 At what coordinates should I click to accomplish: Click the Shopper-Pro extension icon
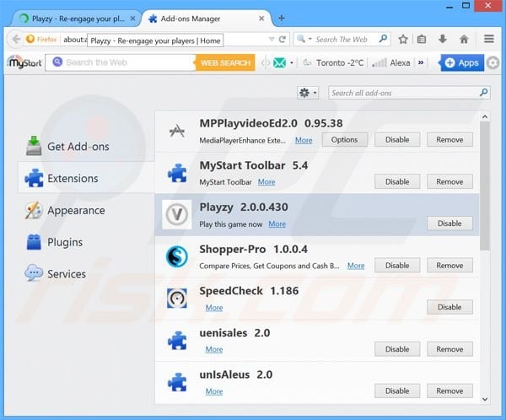[x=177, y=256]
